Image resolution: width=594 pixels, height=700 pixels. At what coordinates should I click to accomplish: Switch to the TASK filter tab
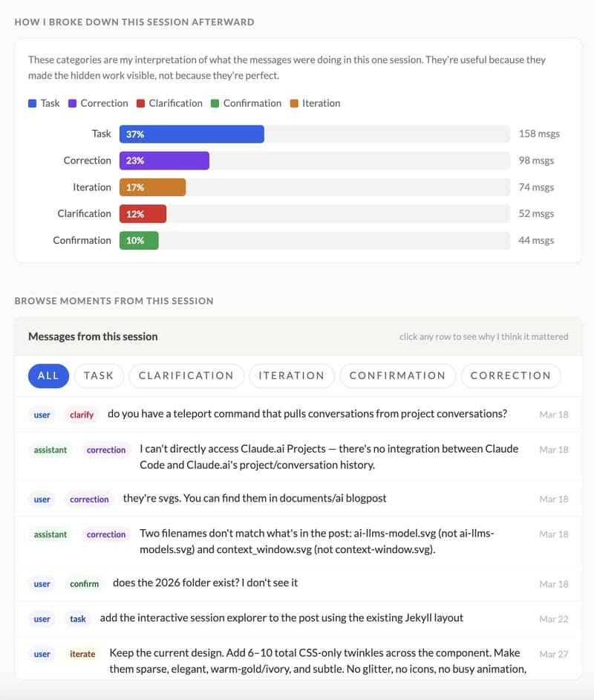(99, 375)
